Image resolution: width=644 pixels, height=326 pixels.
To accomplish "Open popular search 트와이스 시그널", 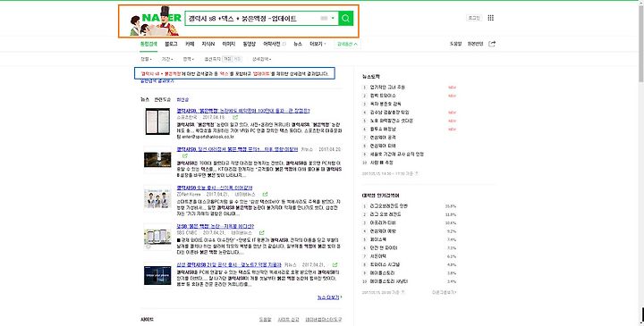I will click(385, 264).
